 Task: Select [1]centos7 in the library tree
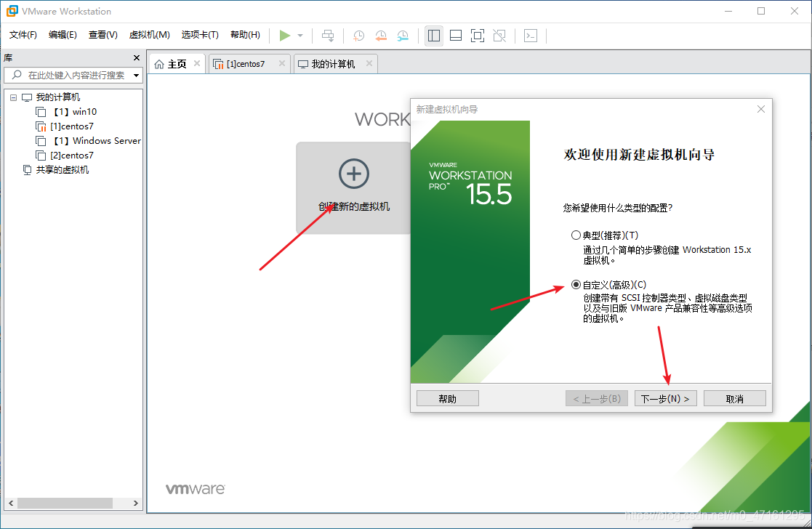[x=72, y=126]
